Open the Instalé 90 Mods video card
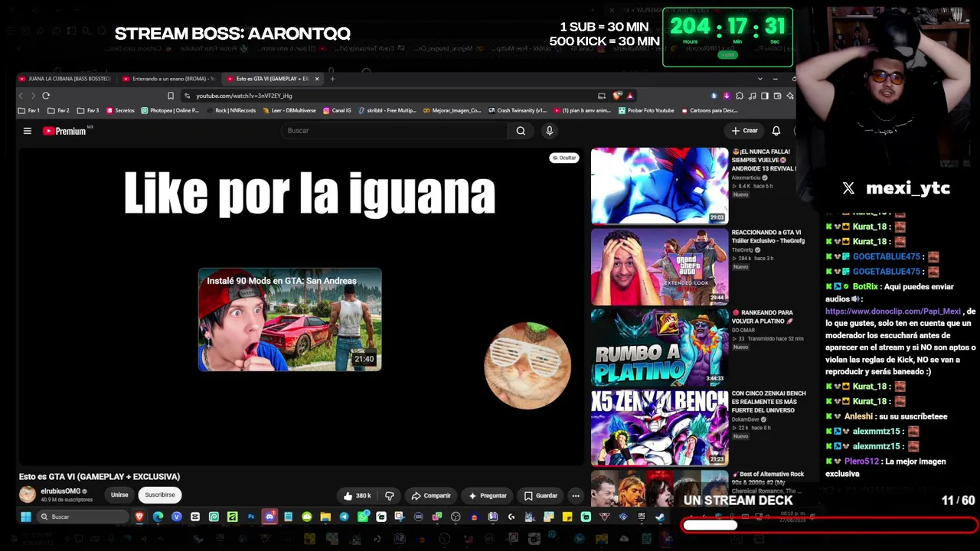Image resolution: width=980 pixels, height=551 pixels. coord(289,319)
